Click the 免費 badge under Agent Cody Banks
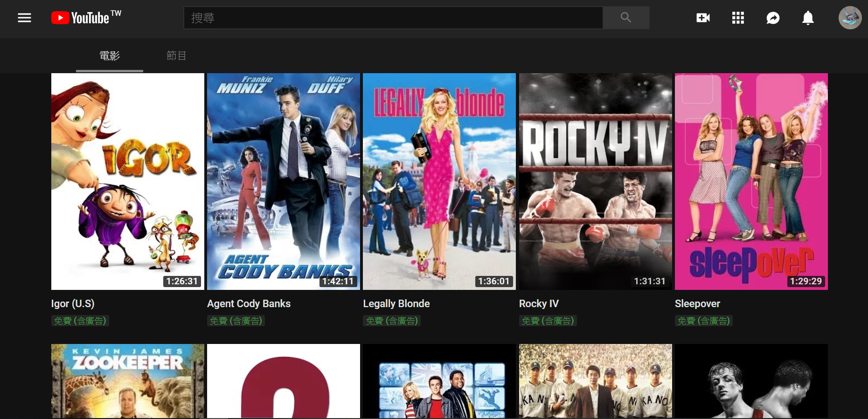The height and width of the screenshot is (419, 868). (236, 321)
